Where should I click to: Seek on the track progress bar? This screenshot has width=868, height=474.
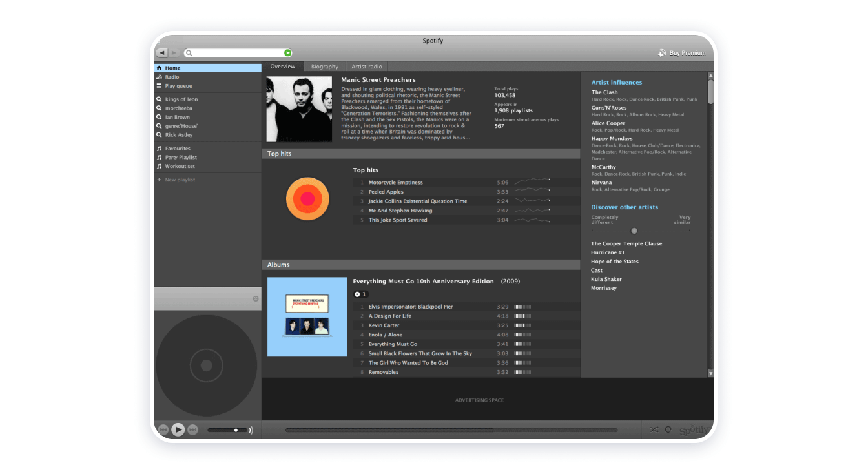(451, 430)
